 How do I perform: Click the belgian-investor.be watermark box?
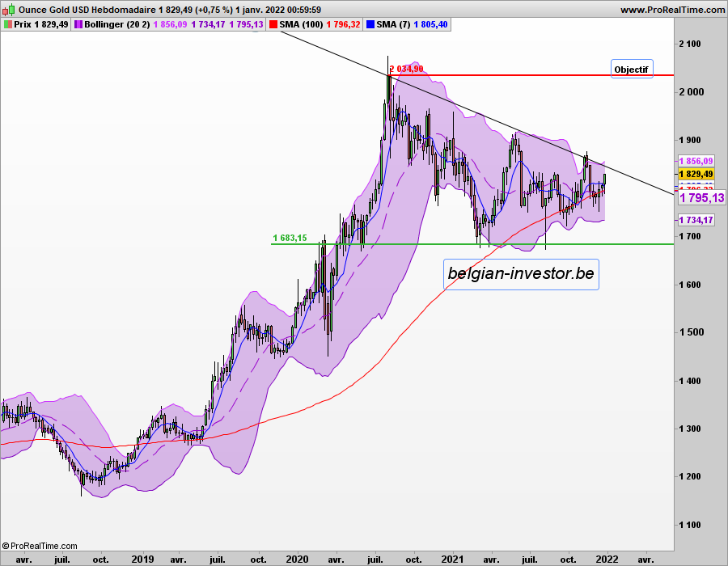point(522,274)
